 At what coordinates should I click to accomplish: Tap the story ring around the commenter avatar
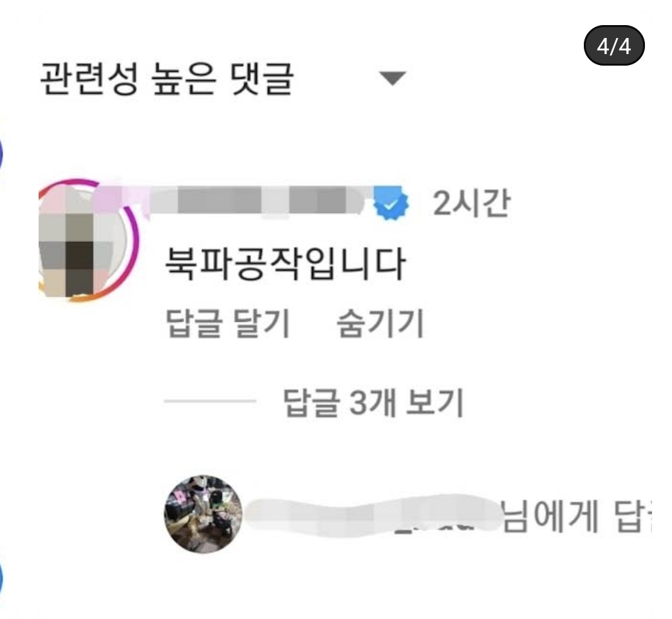point(88,240)
